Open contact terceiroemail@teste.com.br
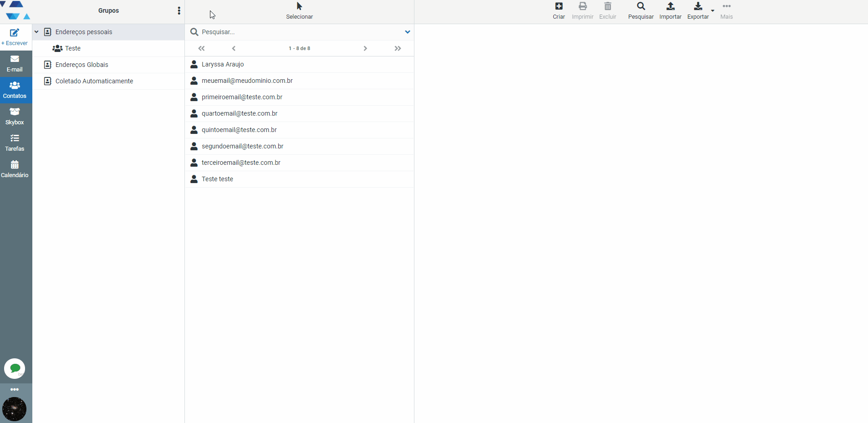 click(x=299, y=163)
